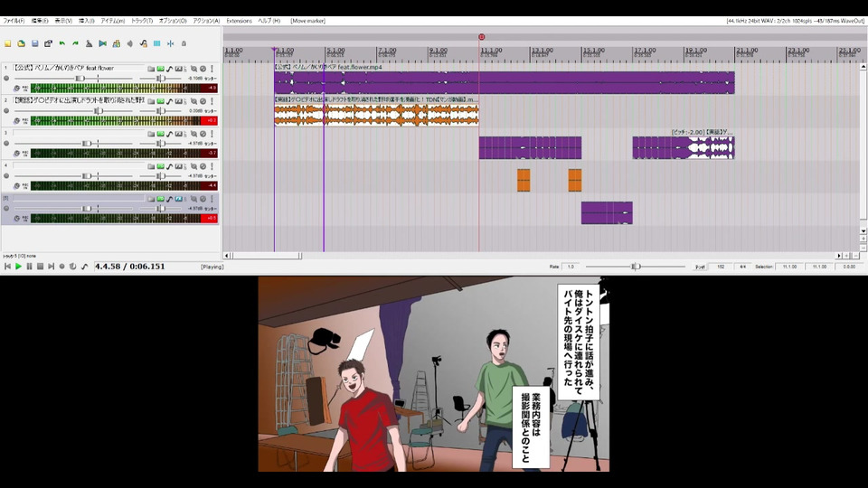Image resolution: width=868 pixels, height=488 pixels.
Task: Open the envelope curve button on track 2
Action: 170,101
